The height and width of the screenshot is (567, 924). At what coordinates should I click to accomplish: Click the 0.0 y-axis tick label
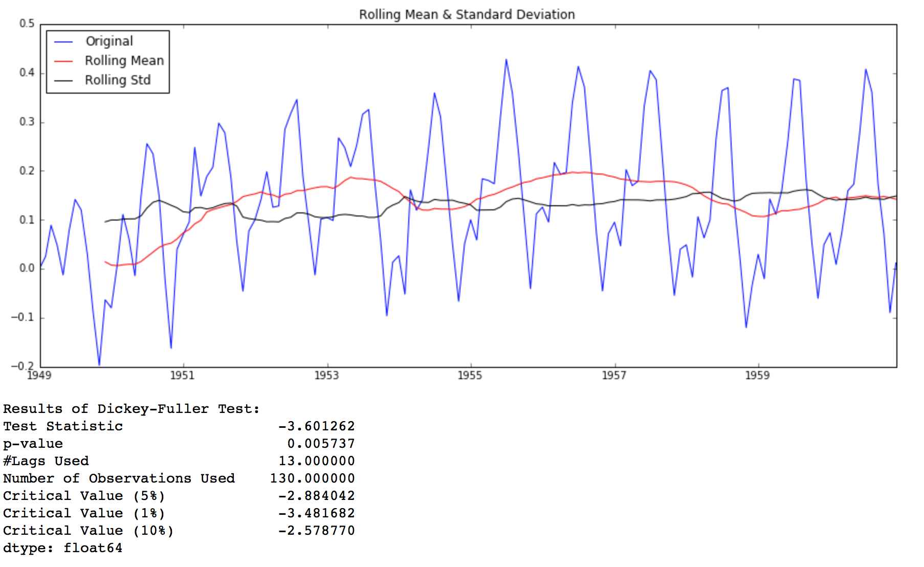click(27, 268)
